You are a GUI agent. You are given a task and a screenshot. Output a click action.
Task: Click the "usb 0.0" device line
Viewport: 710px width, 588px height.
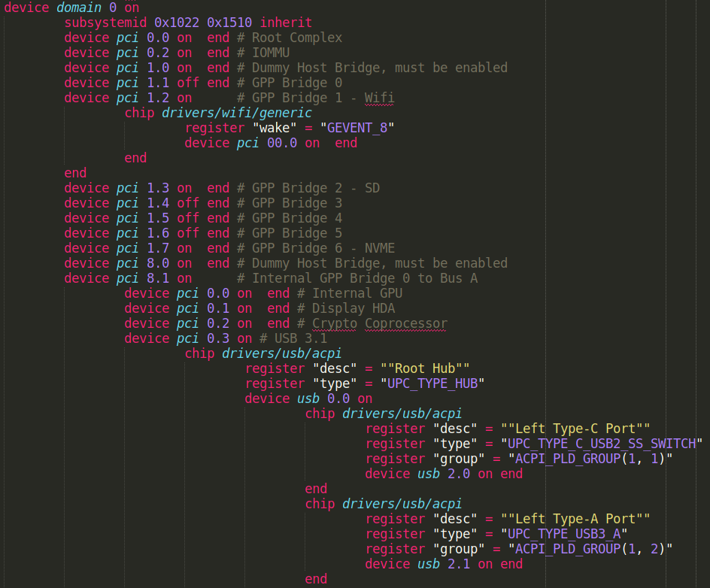coord(309,399)
